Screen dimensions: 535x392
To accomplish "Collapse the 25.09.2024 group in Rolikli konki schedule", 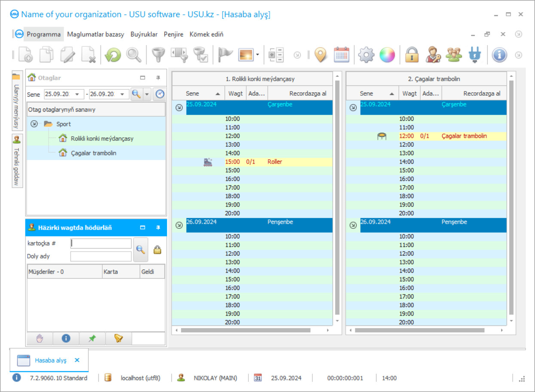I will (179, 108).
